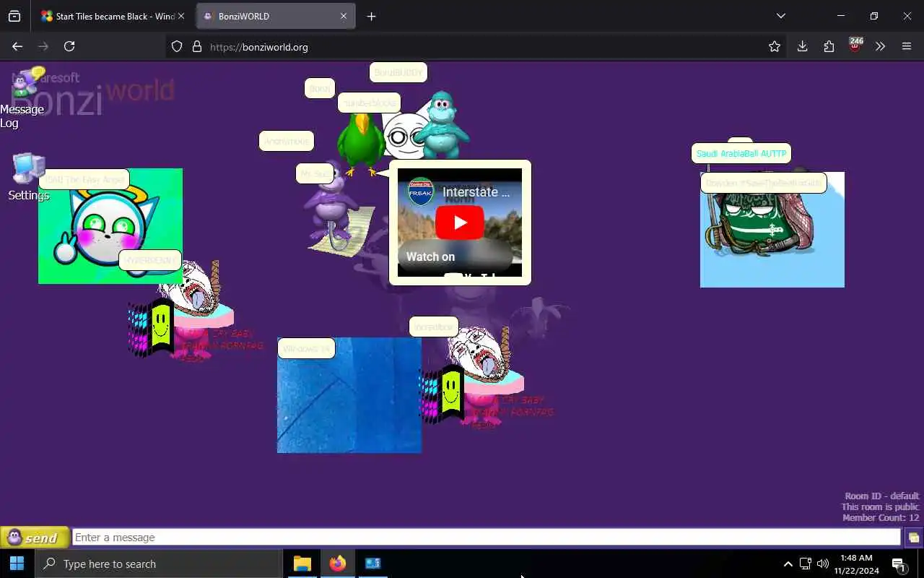Click the uBlock extension icon showing 246

coord(855,46)
